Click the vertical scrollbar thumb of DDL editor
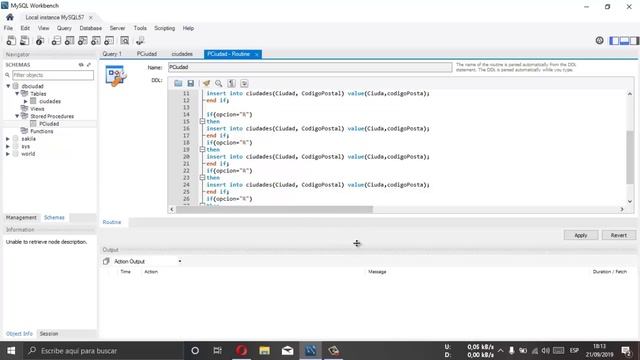Viewport: 640px width, 360px height. coord(630,157)
